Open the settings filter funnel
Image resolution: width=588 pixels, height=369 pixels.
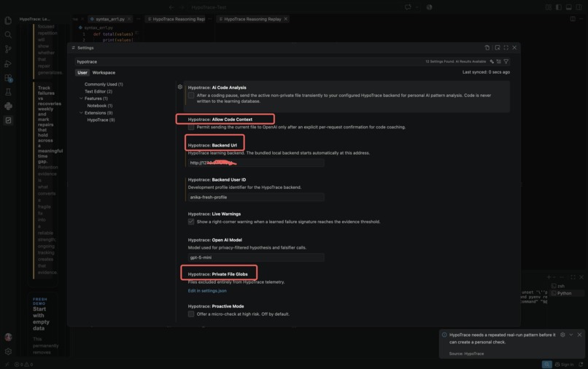pyautogui.click(x=506, y=61)
